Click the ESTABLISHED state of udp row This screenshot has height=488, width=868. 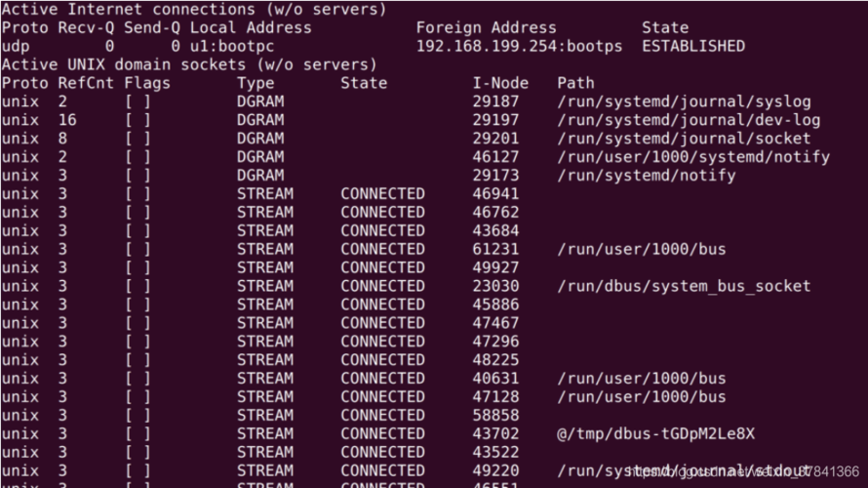click(693, 46)
